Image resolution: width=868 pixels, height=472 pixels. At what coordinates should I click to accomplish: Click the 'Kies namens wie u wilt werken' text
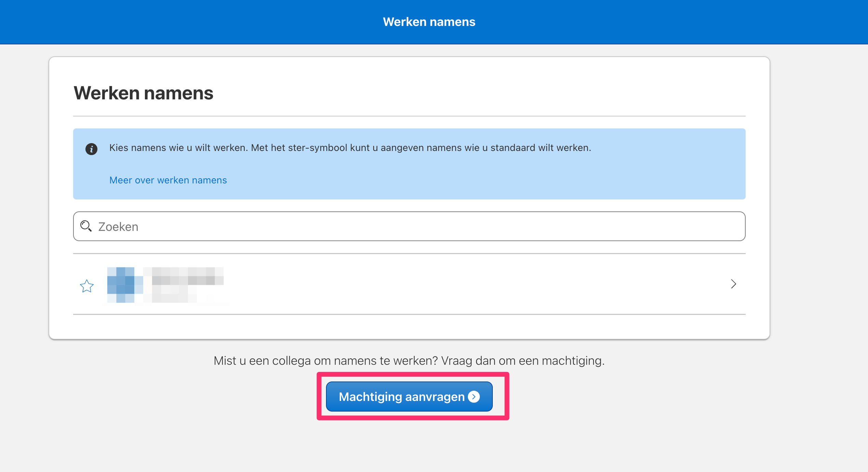click(350, 148)
